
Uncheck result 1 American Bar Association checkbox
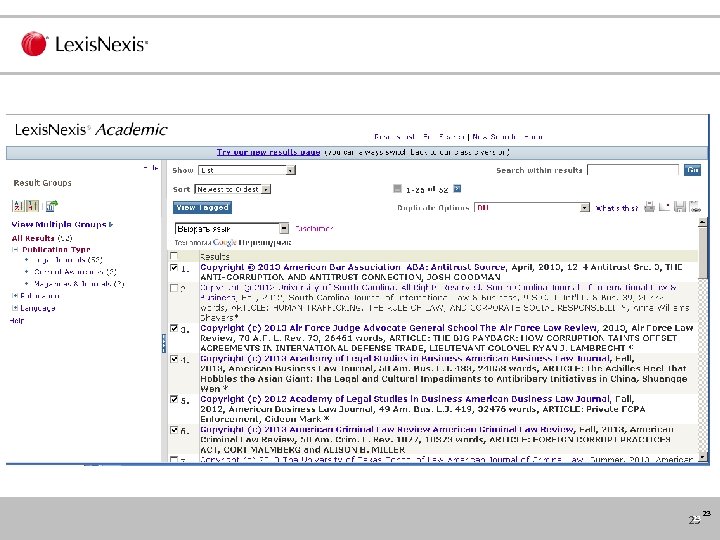pyautogui.click(x=174, y=267)
